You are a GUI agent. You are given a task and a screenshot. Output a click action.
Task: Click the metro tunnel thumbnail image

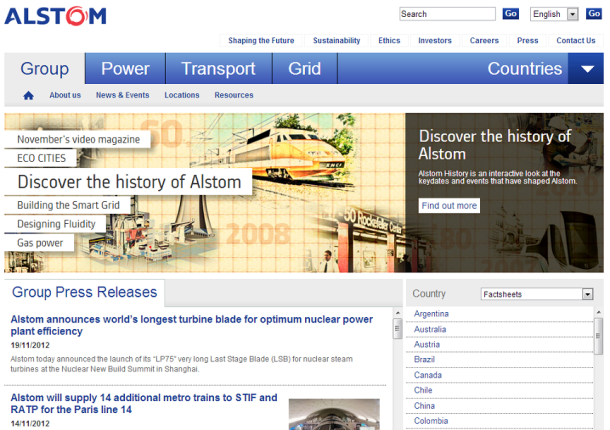pyautogui.click(x=334, y=414)
